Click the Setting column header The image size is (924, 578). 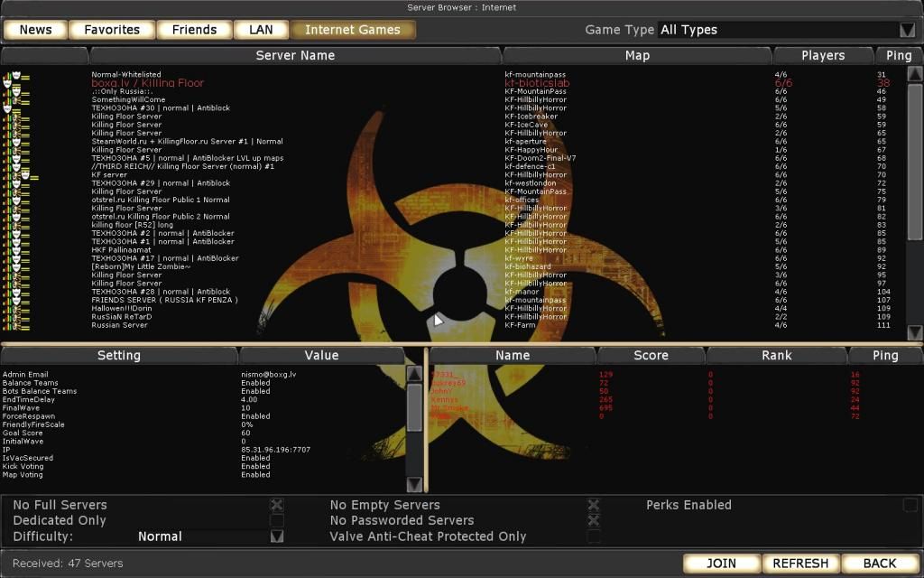[119, 355]
